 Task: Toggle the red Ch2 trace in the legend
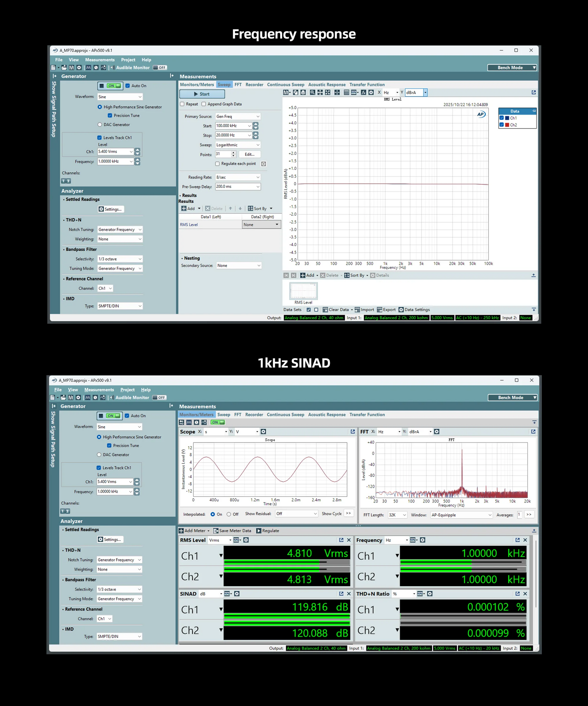502,125
